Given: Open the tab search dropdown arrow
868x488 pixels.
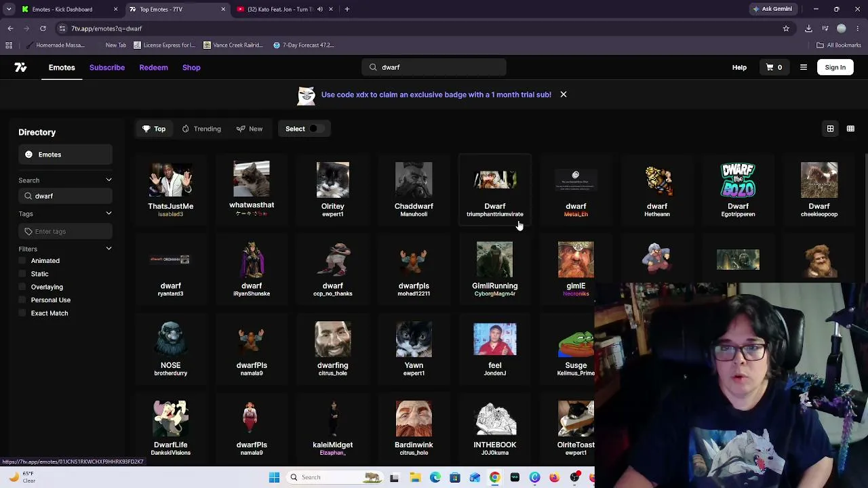Looking at the screenshot, I should [x=9, y=9].
